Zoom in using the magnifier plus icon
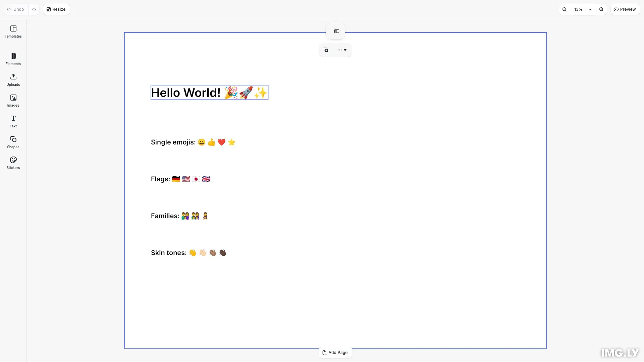This screenshot has width=644, height=362. click(601, 9)
